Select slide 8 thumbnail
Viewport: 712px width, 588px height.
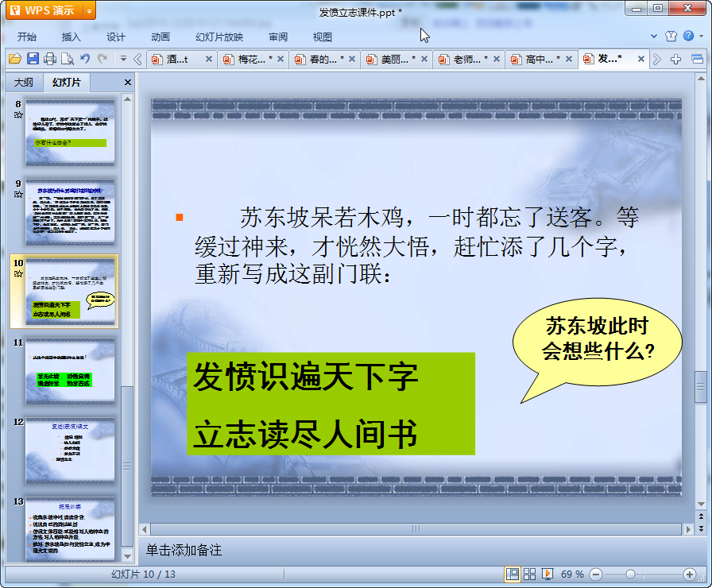[x=71, y=133]
